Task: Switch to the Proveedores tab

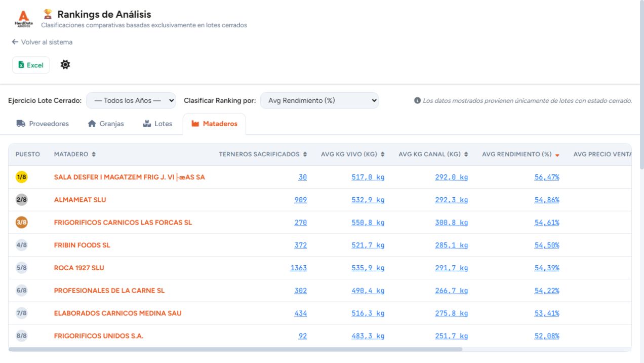Action: tap(43, 124)
